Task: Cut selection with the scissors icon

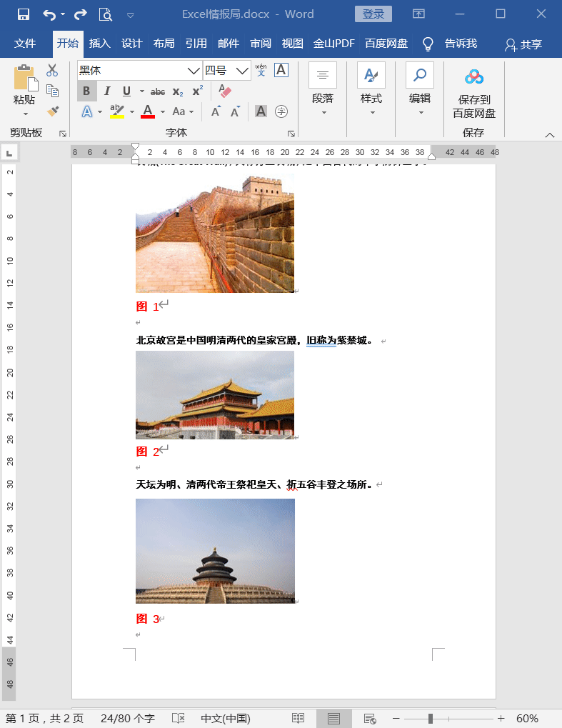Action: pos(52,70)
